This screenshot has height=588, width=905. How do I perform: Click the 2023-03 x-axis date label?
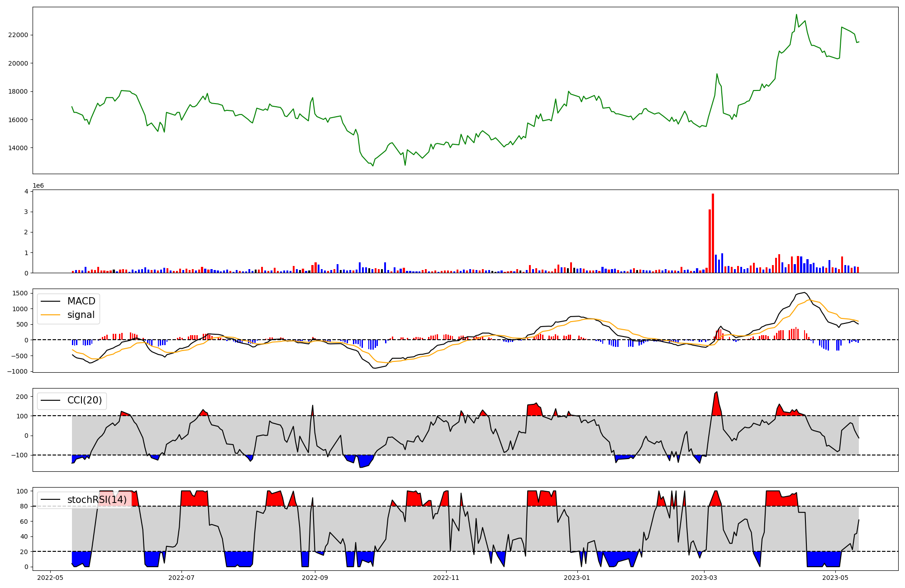705,578
